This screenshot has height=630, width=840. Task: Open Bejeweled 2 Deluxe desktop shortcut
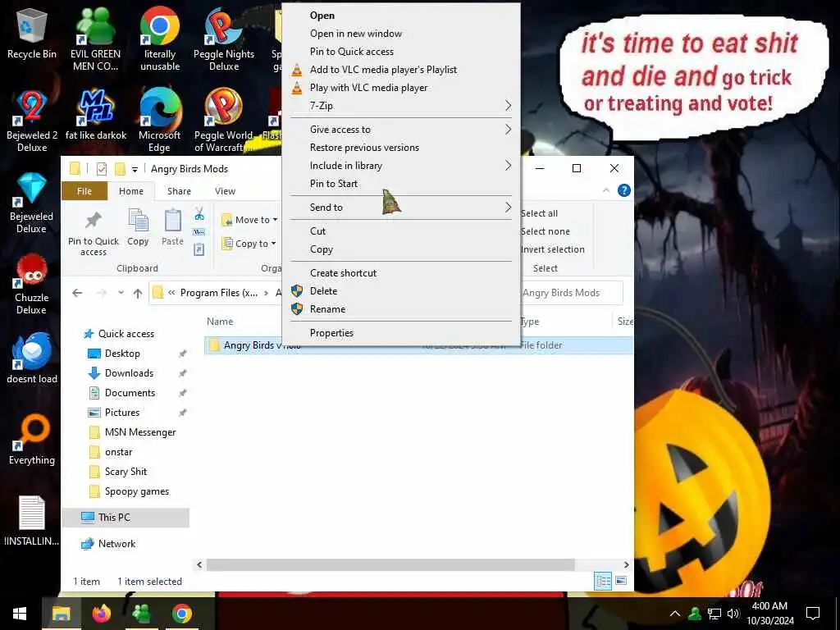(32, 120)
